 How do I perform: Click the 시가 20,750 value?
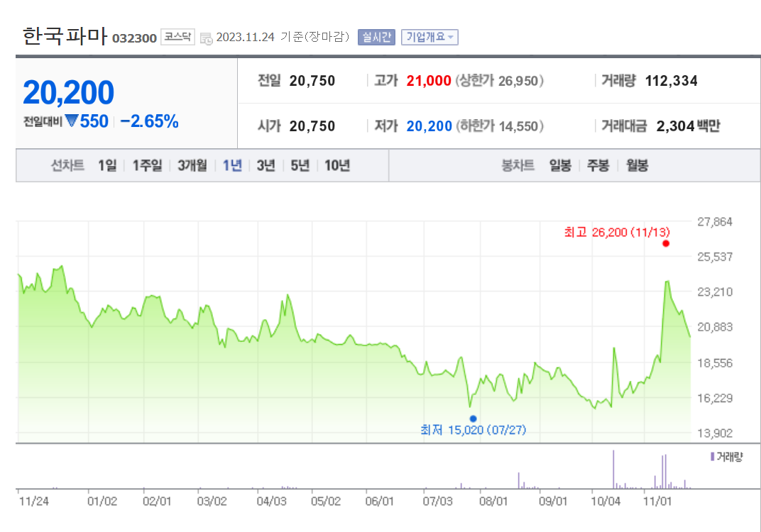point(312,126)
